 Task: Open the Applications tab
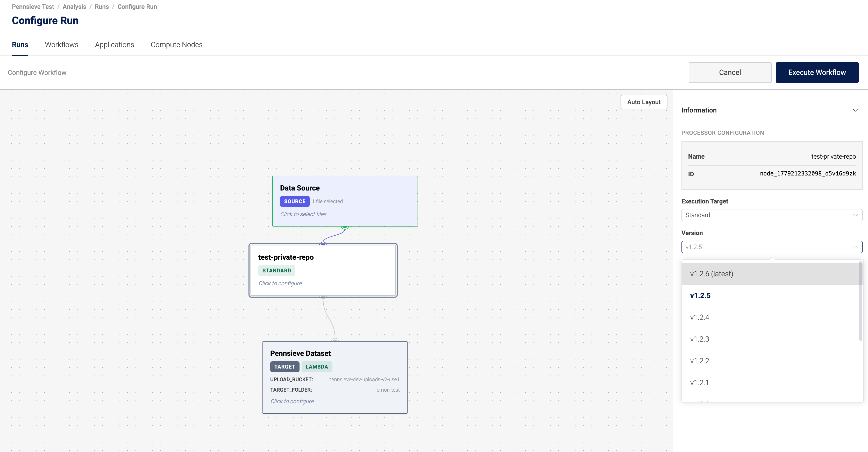(115, 45)
